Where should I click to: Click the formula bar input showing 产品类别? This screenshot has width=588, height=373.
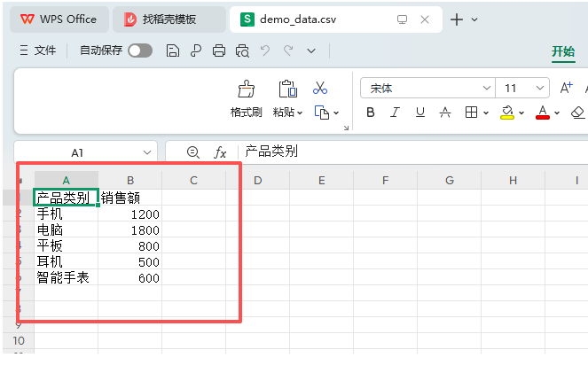tap(412, 152)
